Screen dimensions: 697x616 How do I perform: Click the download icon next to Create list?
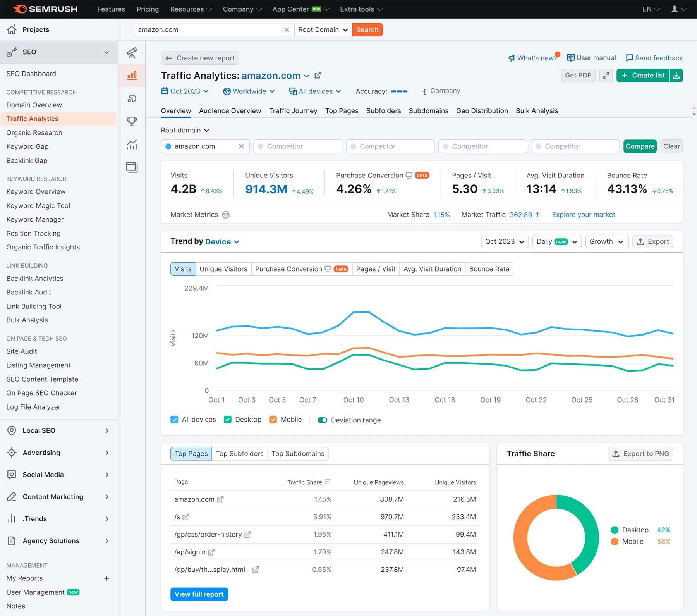676,75
